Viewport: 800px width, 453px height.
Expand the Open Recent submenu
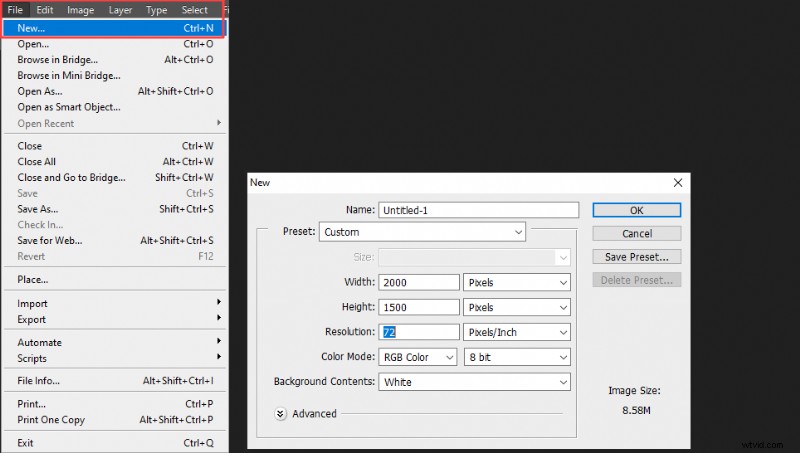click(46, 124)
